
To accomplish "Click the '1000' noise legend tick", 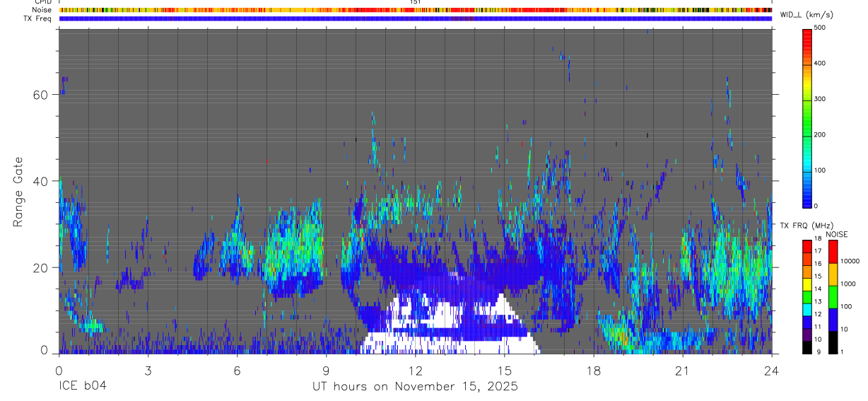I will point(848,284).
